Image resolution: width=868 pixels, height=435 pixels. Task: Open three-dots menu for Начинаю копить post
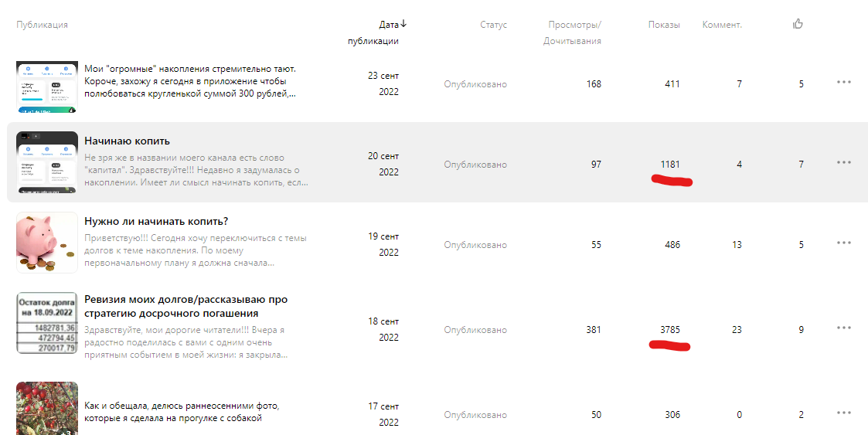[x=843, y=162]
